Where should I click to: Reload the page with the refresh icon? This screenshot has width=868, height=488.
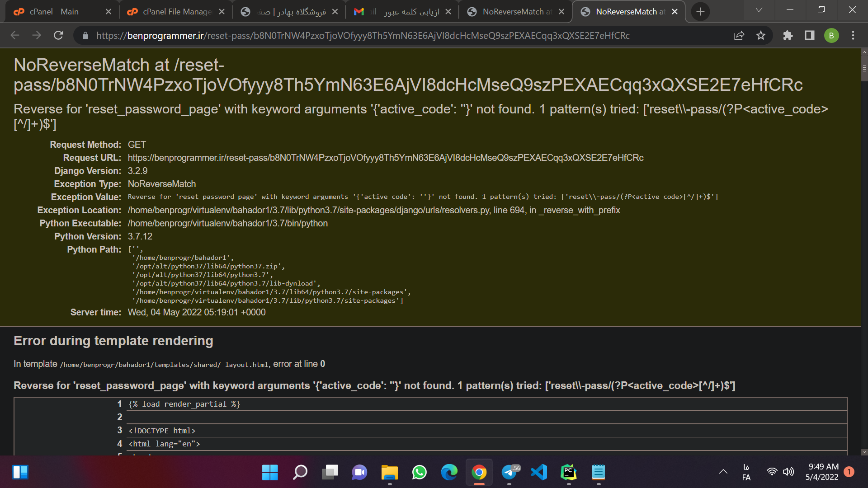pos(58,35)
